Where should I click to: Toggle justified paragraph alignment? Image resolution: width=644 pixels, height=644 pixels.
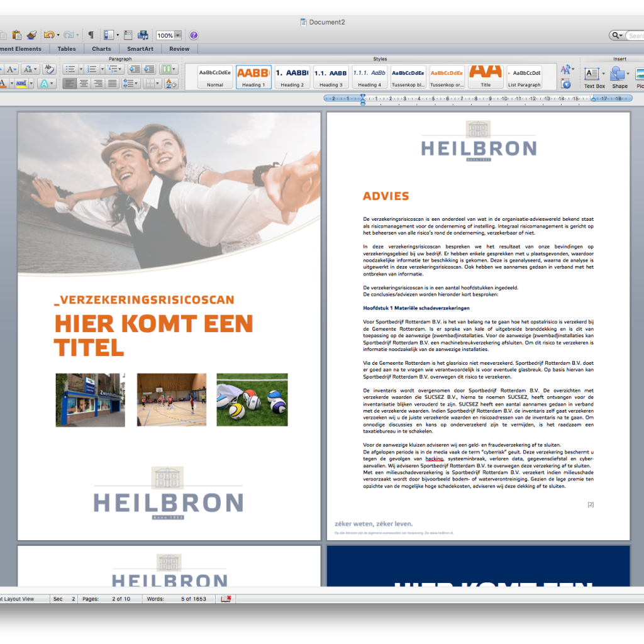[x=113, y=83]
